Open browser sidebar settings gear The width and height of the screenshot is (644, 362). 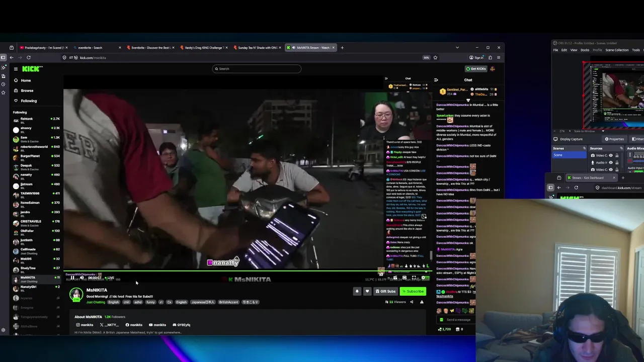(x=4, y=330)
